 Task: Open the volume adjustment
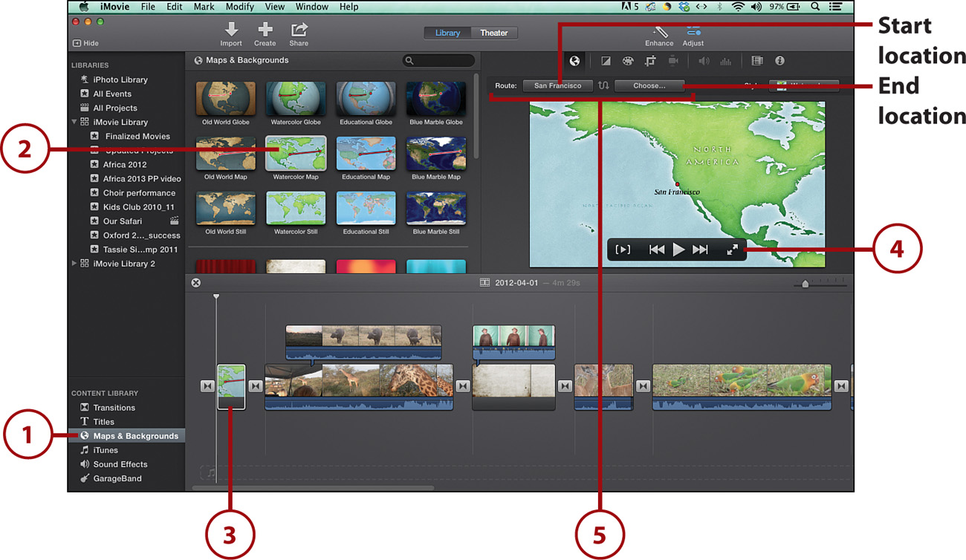703,61
